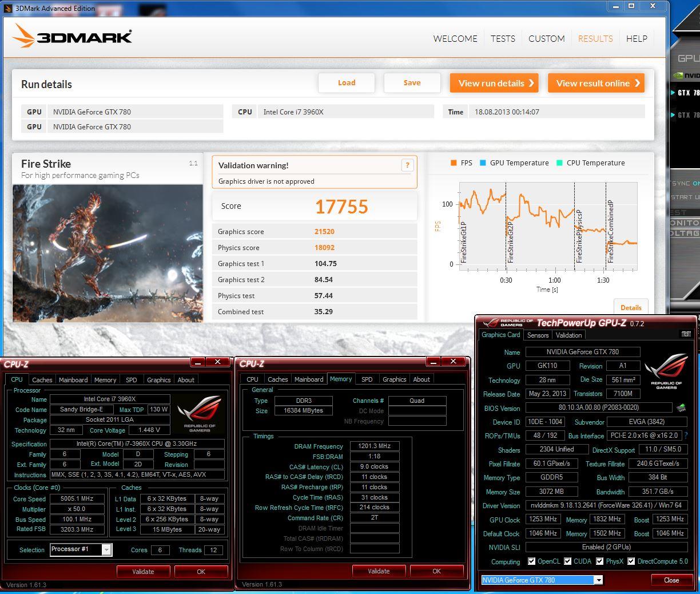Click Validate in the right CPU-Z memory window

coord(379,571)
